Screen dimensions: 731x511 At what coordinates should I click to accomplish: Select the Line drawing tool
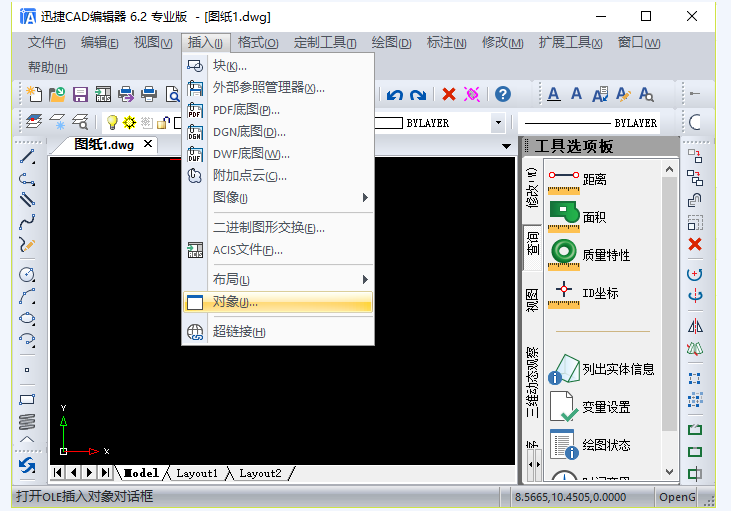[x=27, y=157]
